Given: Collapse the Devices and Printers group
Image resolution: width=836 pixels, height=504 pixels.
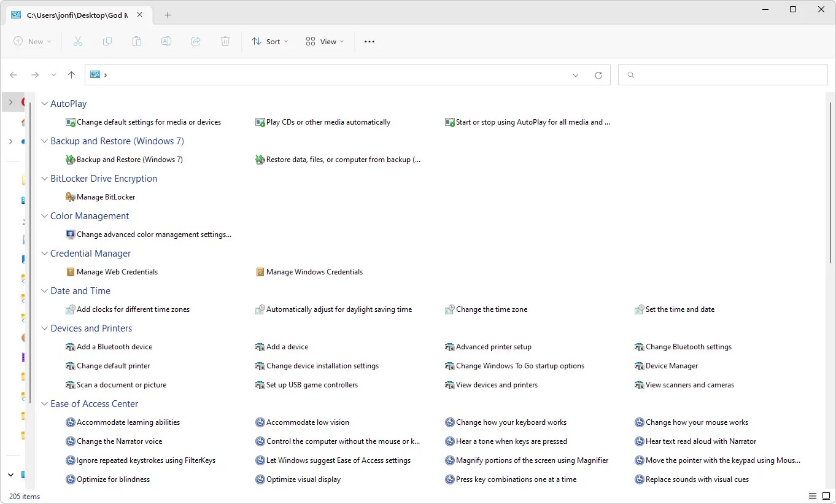Looking at the screenshot, I should click(44, 328).
